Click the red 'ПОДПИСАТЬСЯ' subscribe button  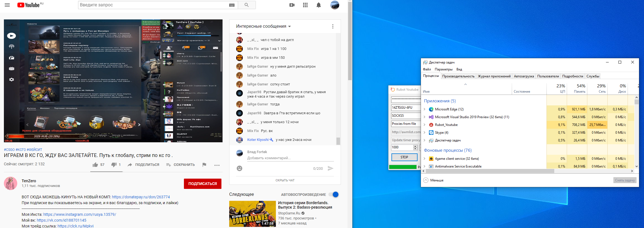pos(203,184)
